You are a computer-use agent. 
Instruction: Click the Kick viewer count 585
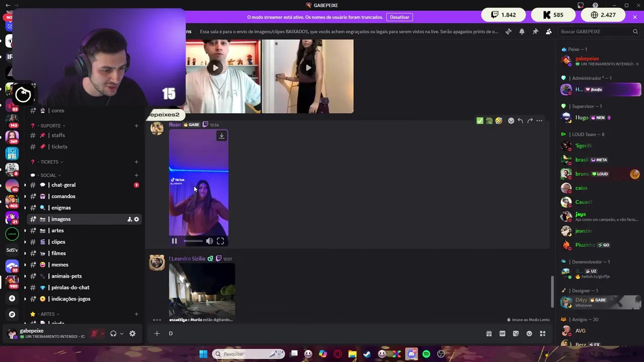[553, 15]
